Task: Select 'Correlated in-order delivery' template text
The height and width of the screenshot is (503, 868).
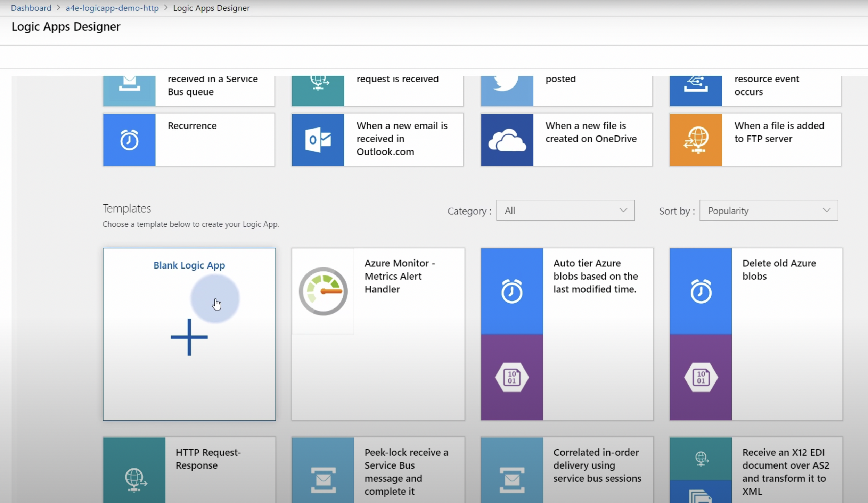Action: pyautogui.click(x=597, y=465)
